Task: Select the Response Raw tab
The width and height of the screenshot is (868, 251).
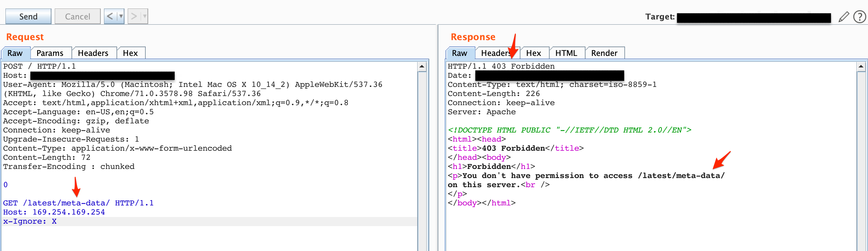Action: coord(460,53)
